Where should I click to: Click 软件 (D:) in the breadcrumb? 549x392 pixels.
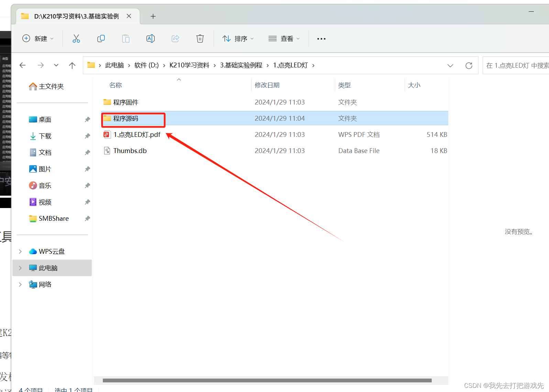point(146,65)
